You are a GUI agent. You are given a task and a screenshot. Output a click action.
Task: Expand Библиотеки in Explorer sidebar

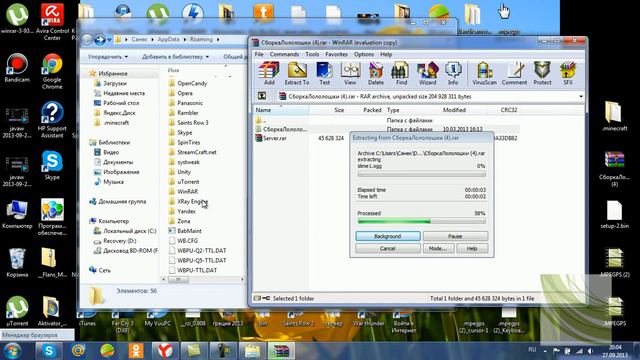point(114,142)
